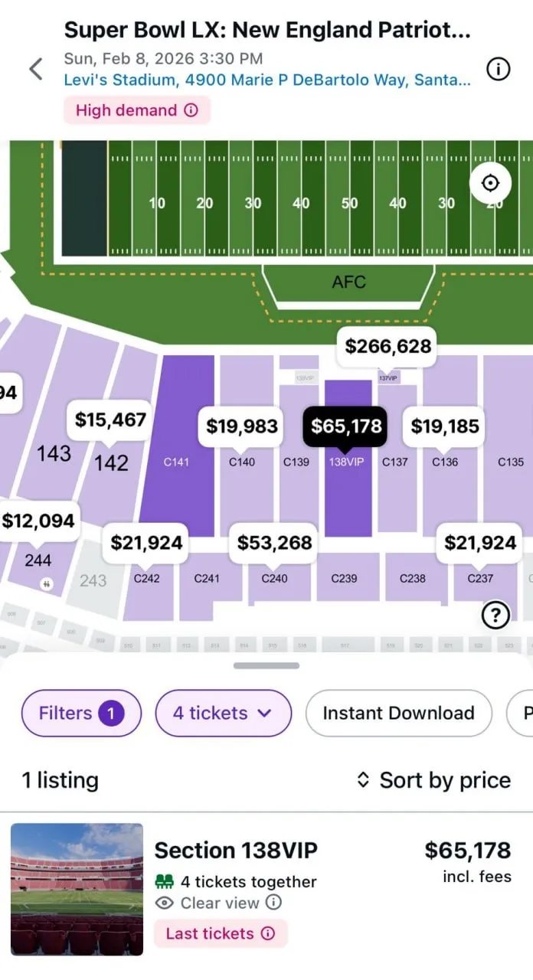The height and width of the screenshot is (980, 533).
Task: Expand the 4 tickets quantity dropdown
Action: click(x=223, y=713)
